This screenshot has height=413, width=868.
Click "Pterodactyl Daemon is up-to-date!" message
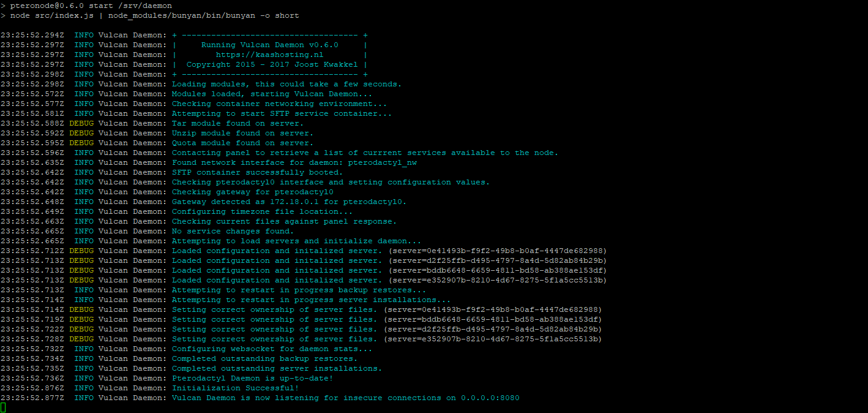tap(252, 378)
